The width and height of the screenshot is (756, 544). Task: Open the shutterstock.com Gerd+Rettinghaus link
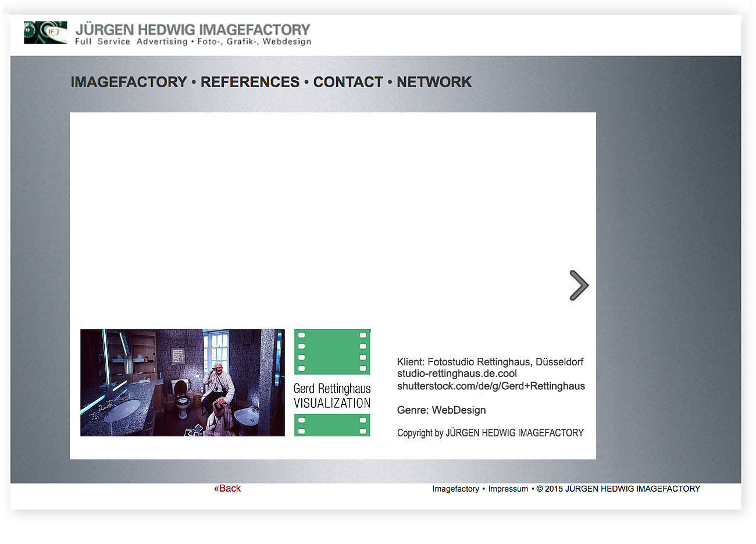click(x=491, y=386)
